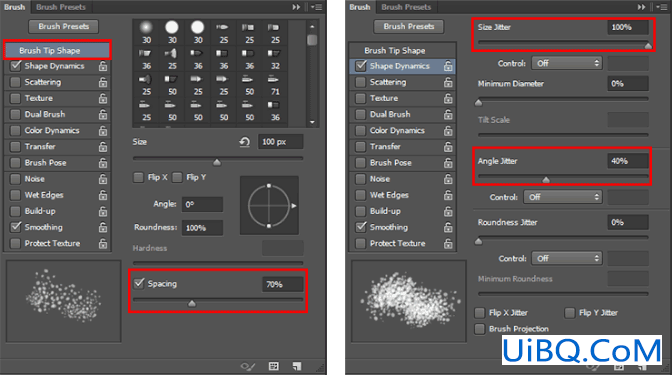This screenshot has width=672, height=375.
Task: Click the Roundness field showing 100%
Action: [x=202, y=228]
